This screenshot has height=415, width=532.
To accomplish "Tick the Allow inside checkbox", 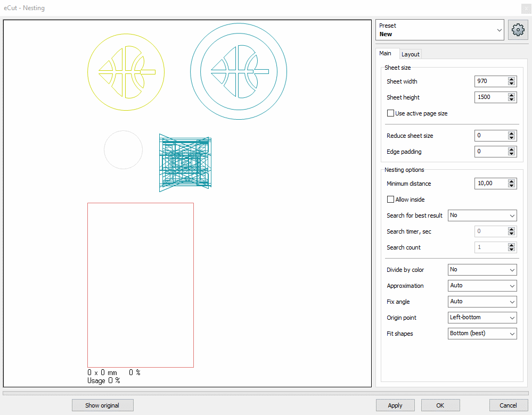I will coord(390,200).
